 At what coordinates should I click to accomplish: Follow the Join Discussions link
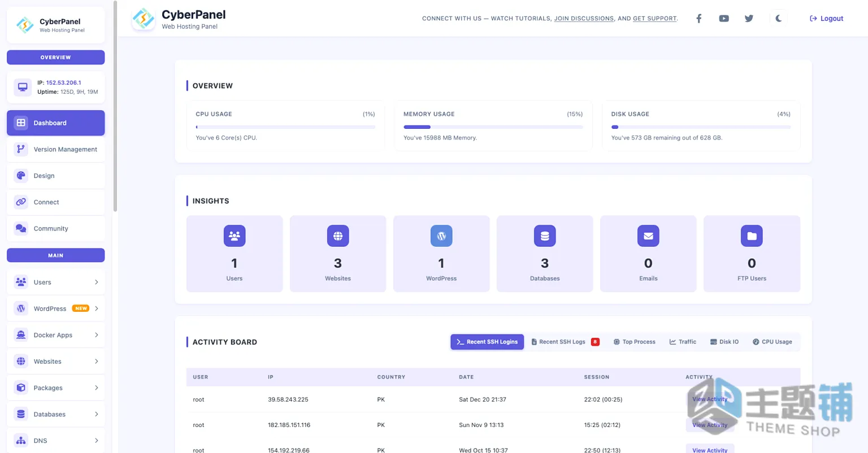pyautogui.click(x=584, y=19)
